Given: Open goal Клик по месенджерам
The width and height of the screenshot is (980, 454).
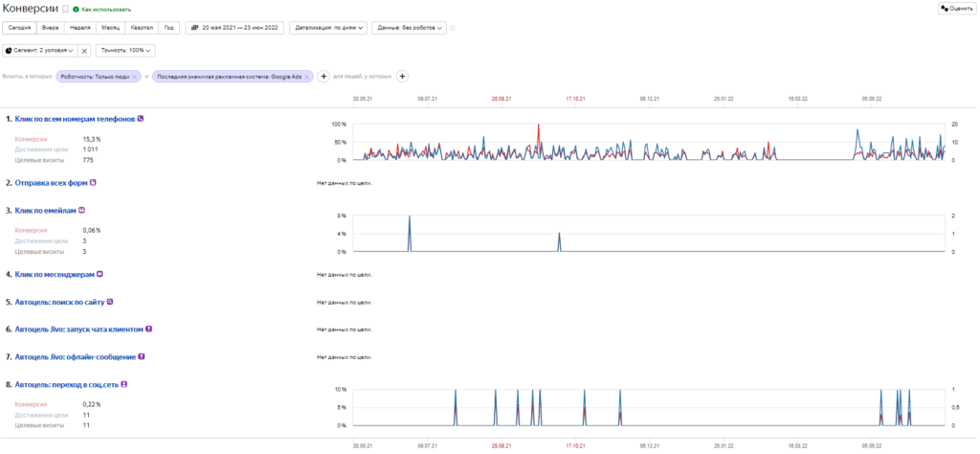Looking at the screenshot, I should tap(55, 274).
